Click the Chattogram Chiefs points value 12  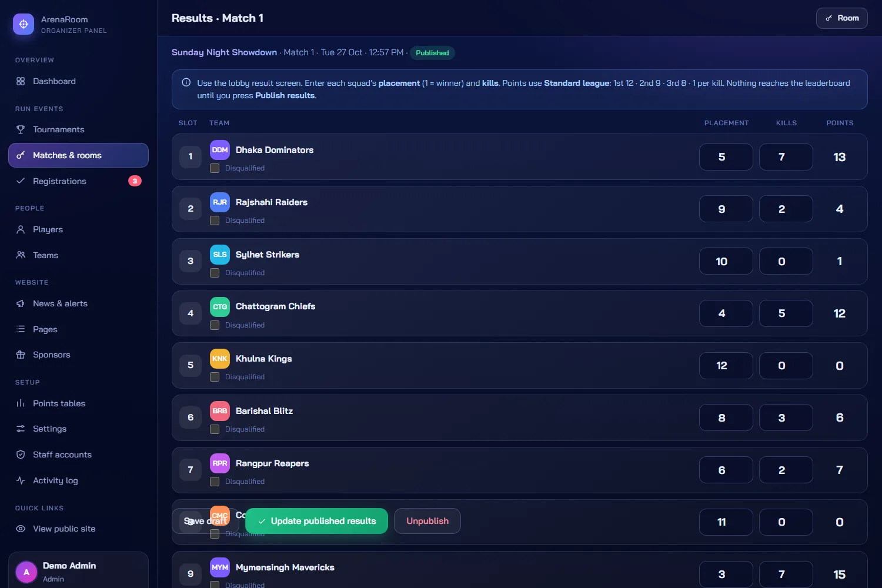840,313
